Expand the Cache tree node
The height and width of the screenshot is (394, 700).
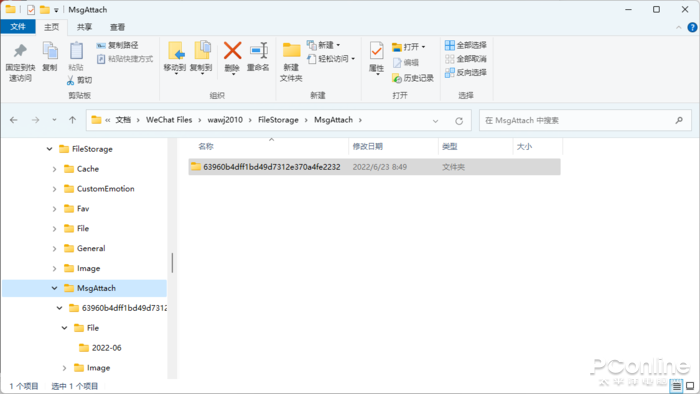[54, 169]
